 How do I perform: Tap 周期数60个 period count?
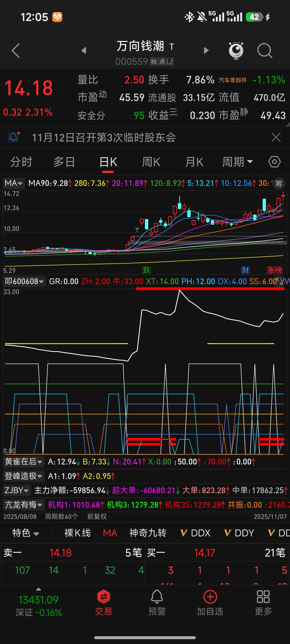(x=61, y=517)
